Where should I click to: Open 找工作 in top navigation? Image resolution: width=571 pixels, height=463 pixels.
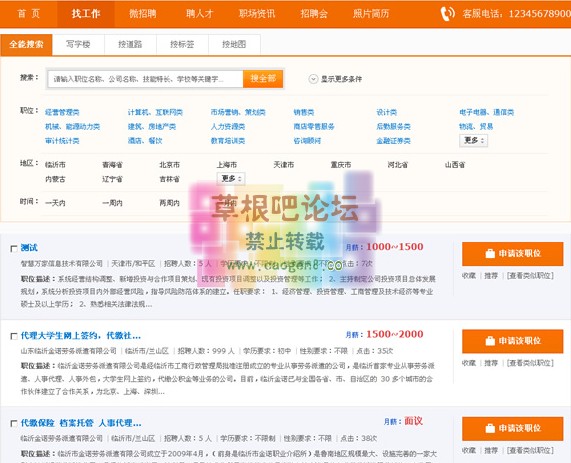(x=86, y=14)
